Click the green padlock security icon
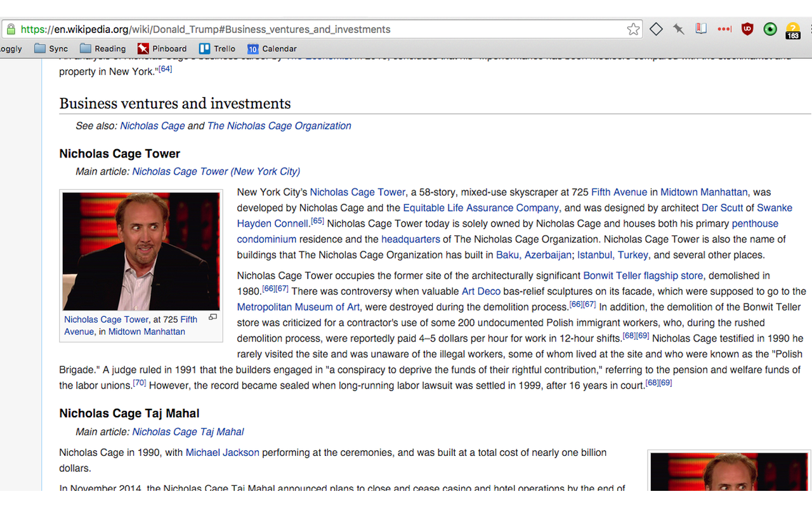The width and height of the screenshot is (812, 508). pyautogui.click(x=10, y=29)
